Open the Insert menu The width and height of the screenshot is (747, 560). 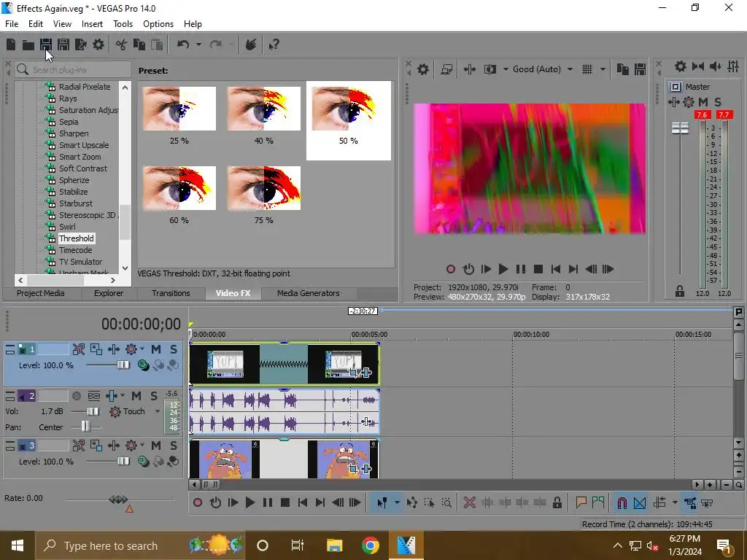pos(92,24)
